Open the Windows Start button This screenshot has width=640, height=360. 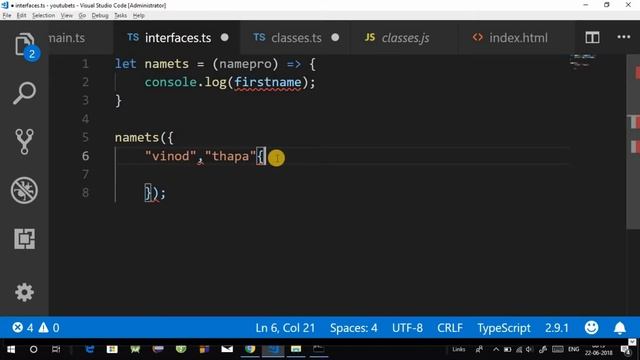coord(11,349)
